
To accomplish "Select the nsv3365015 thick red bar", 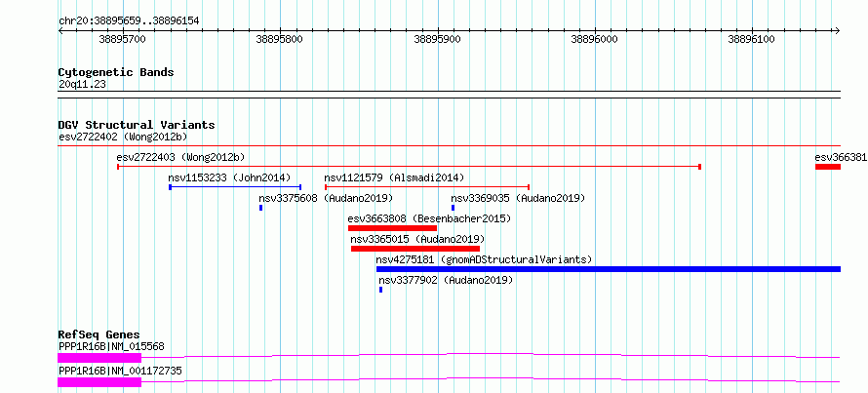I will coord(415,249).
